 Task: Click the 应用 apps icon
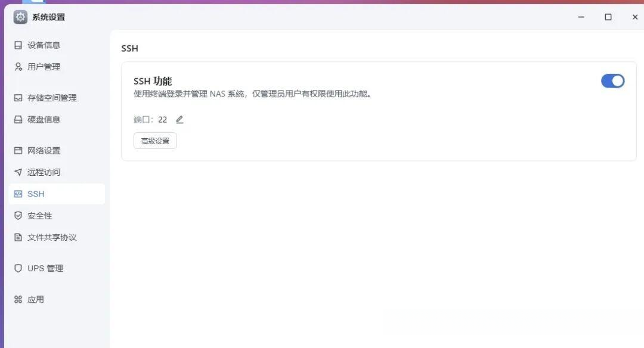tap(18, 299)
